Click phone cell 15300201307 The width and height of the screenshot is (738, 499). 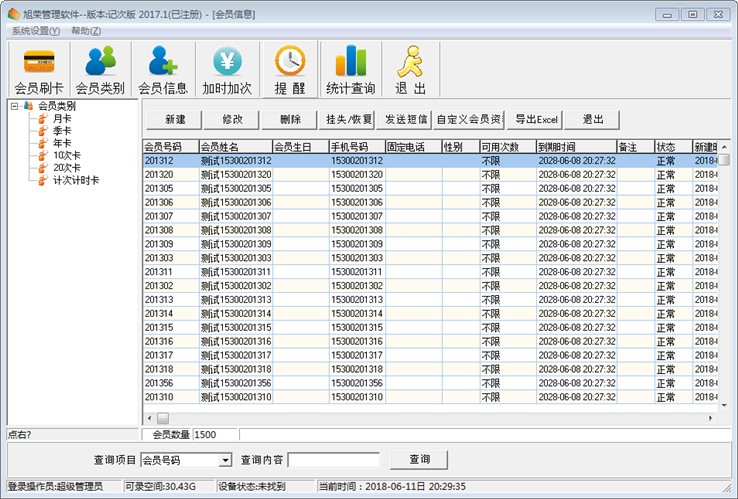(x=357, y=216)
